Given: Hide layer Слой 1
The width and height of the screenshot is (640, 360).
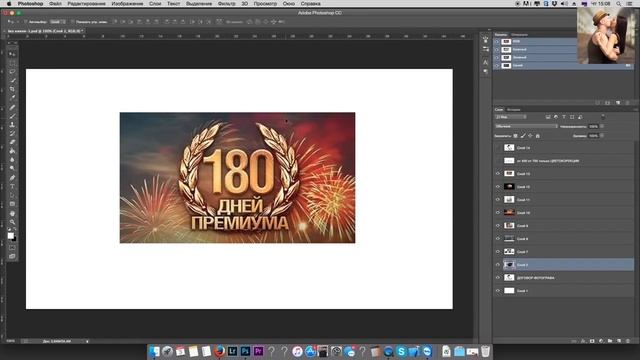Looking at the screenshot, I should point(498,291).
